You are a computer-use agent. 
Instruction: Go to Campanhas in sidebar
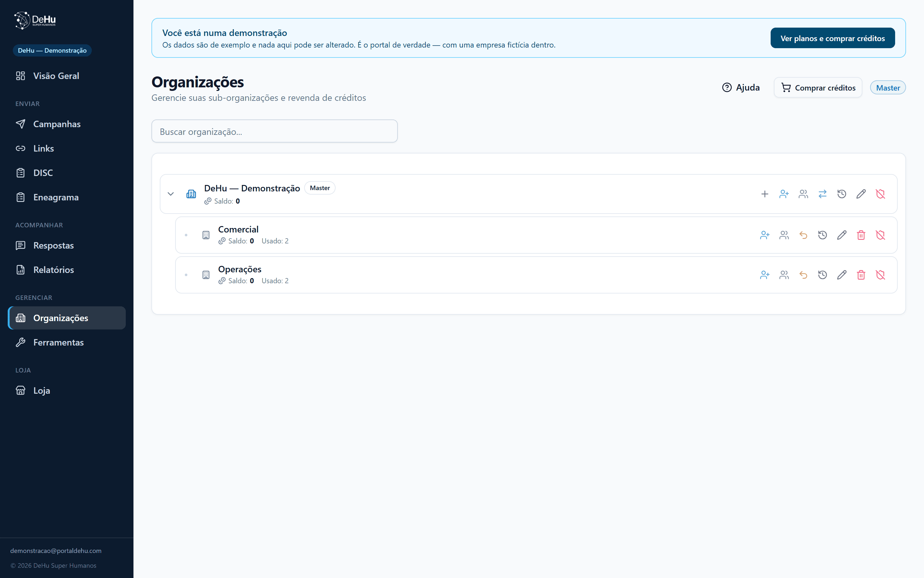(66, 124)
